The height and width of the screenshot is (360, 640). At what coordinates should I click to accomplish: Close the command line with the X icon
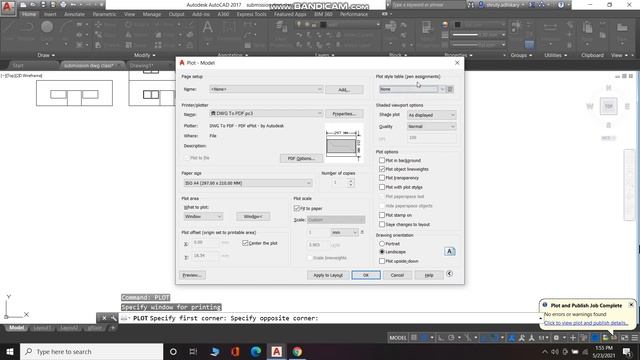pyautogui.click(x=104, y=318)
